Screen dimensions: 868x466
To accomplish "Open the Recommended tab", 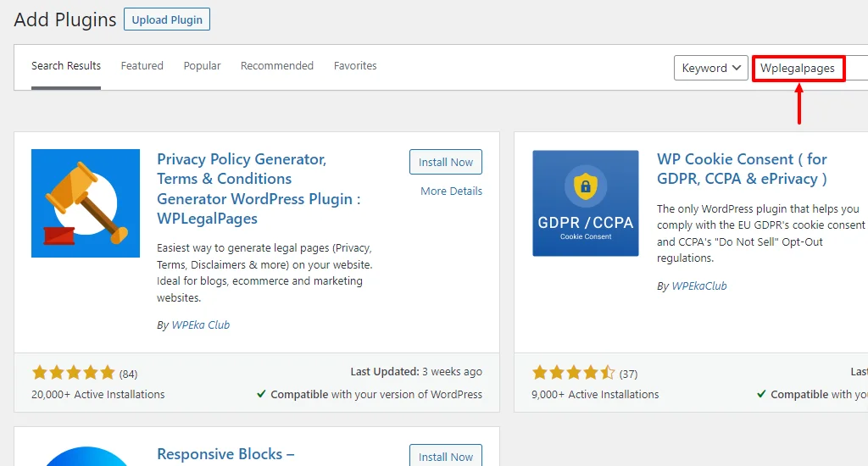I will [x=277, y=66].
